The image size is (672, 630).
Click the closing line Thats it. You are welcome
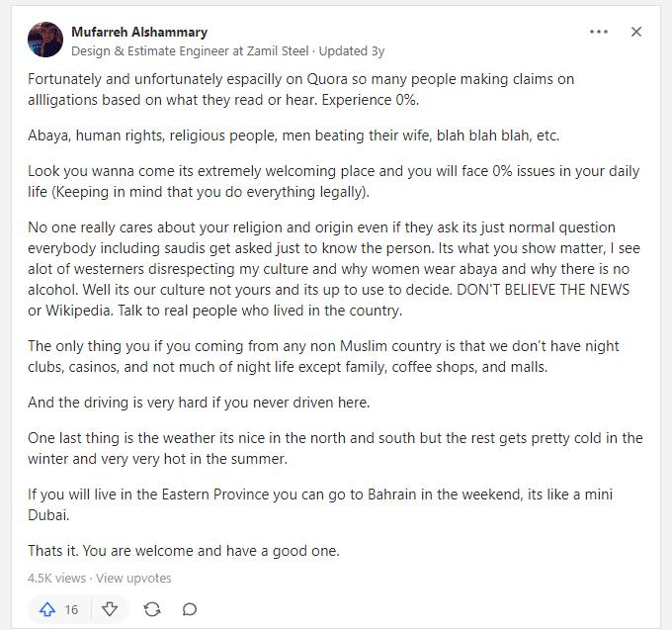184,551
